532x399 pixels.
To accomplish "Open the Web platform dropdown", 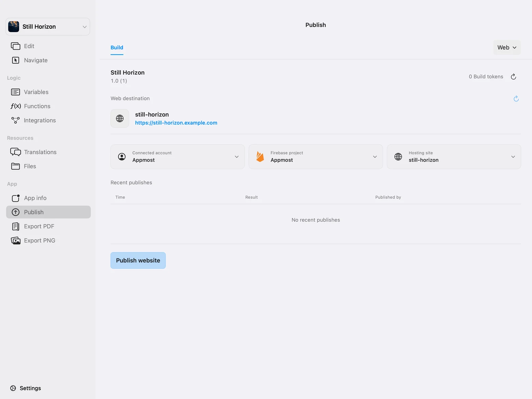I will (507, 47).
